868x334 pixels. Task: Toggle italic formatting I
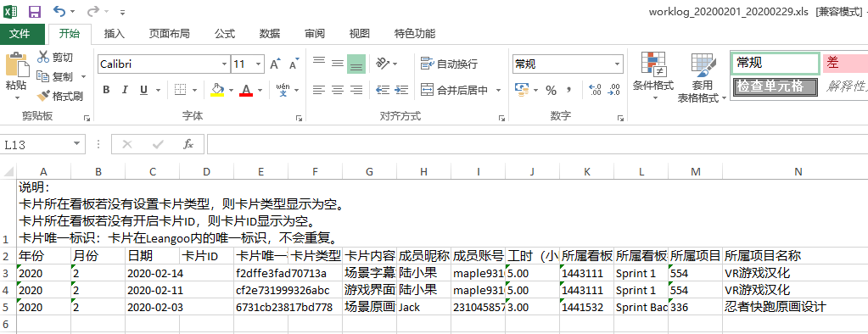click(x=125, y=90)
